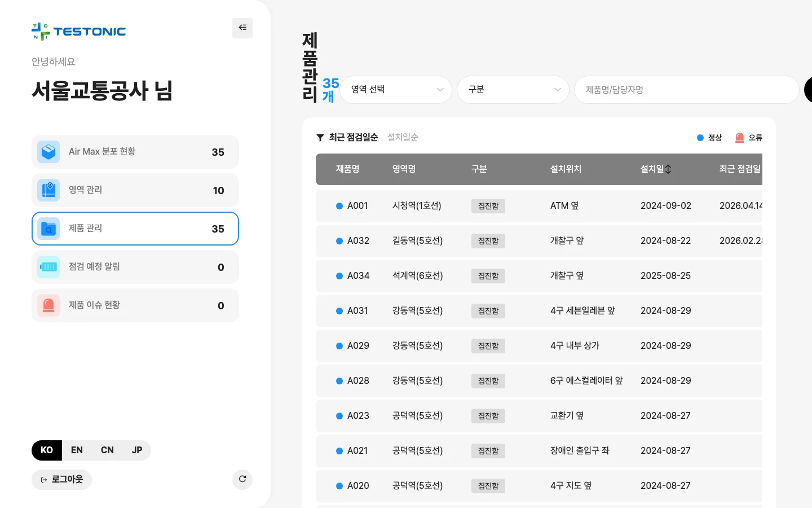Screen dimensions: 812x508
Task: Switch language to EN
Action: pyautogui.click(x=77, y=450)
